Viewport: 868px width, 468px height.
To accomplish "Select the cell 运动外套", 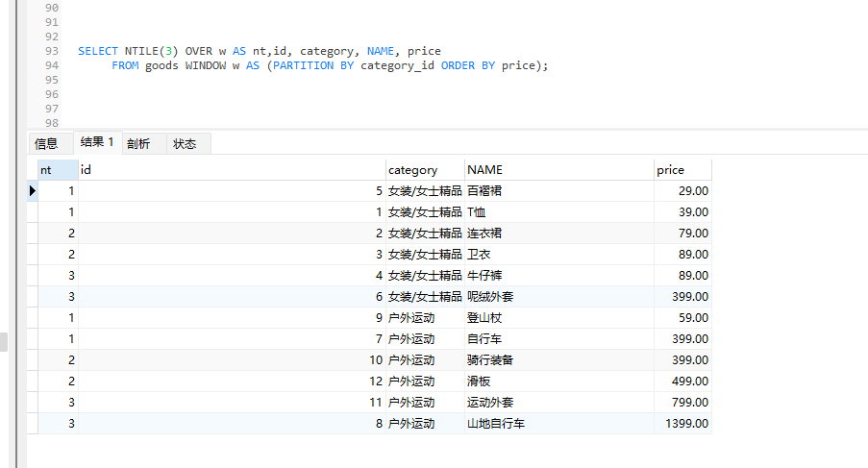I will pos(559,402).
